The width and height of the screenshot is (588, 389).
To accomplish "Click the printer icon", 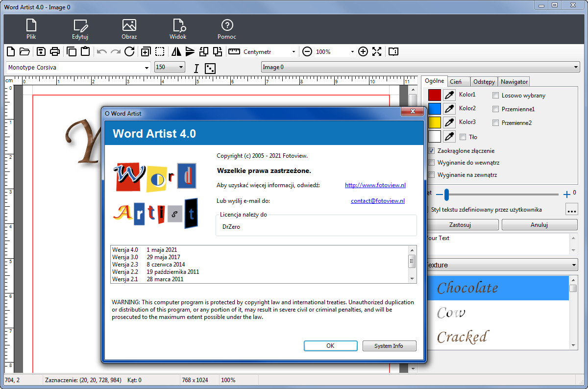I will pos(55,51).
